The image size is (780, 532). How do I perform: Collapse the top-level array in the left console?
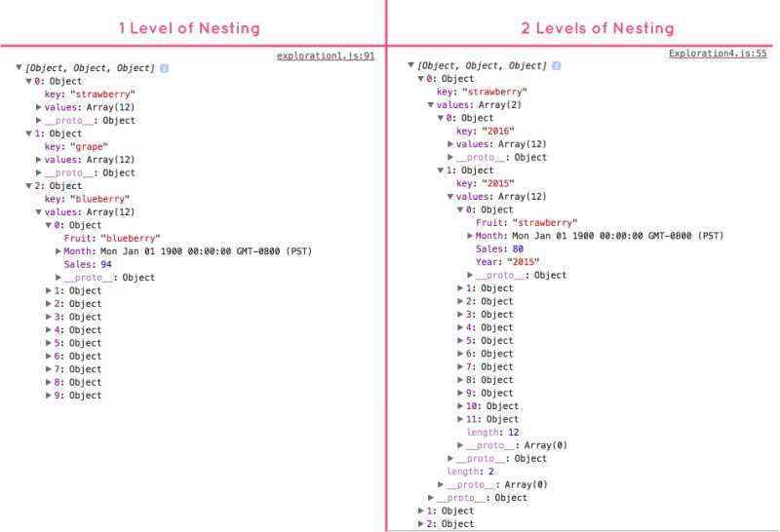click(19, 67)
